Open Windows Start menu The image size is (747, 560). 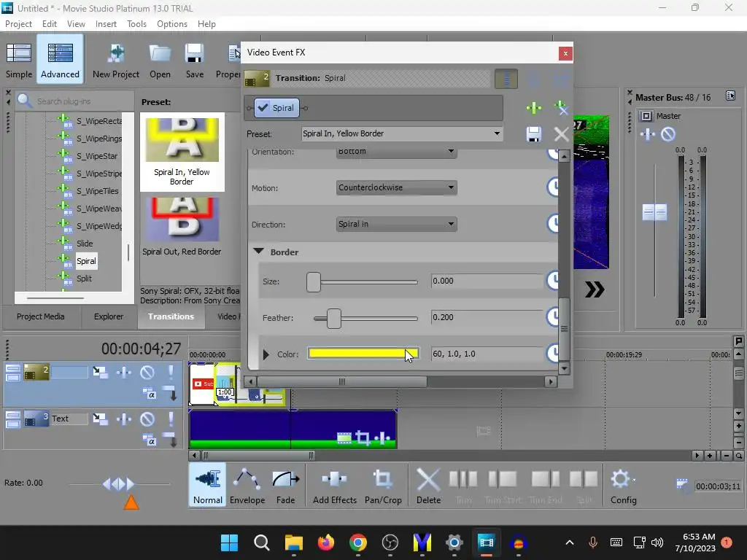click(229, 542)
